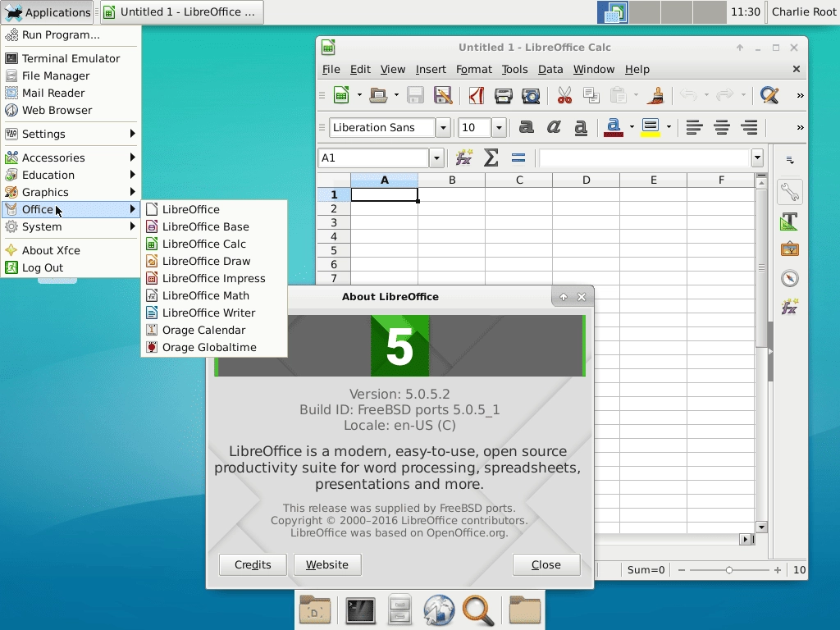Click Applications menu button on panel
This screenshot has height=630, width=840.
click(x=47, y=11)
